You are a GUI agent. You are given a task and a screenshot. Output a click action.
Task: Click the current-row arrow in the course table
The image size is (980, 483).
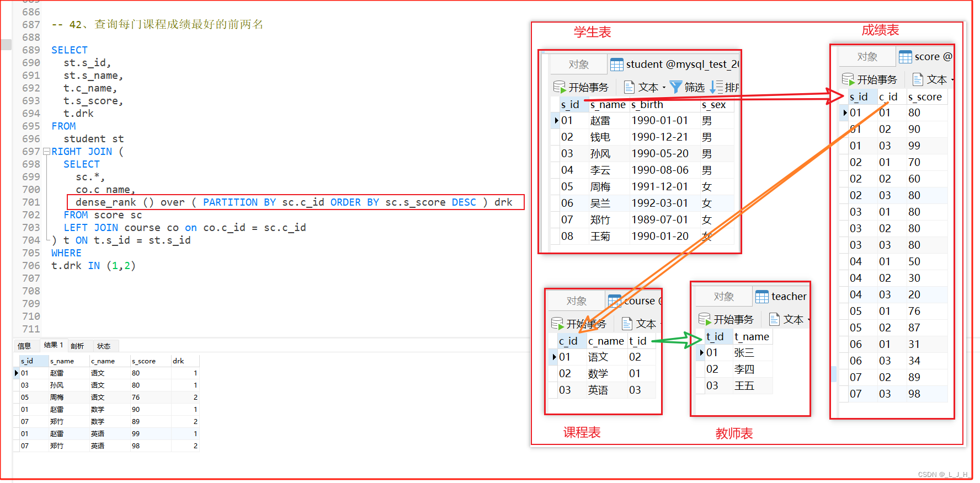[554, 357]
